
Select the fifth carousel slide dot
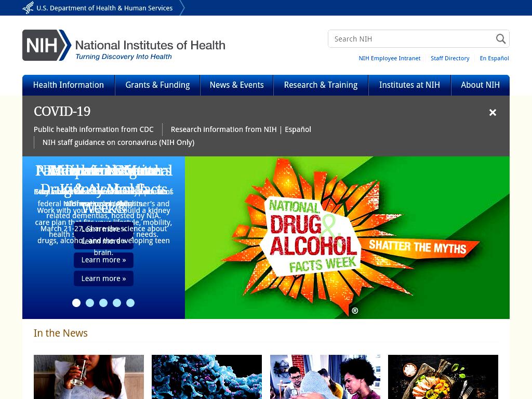pos(130,303)
